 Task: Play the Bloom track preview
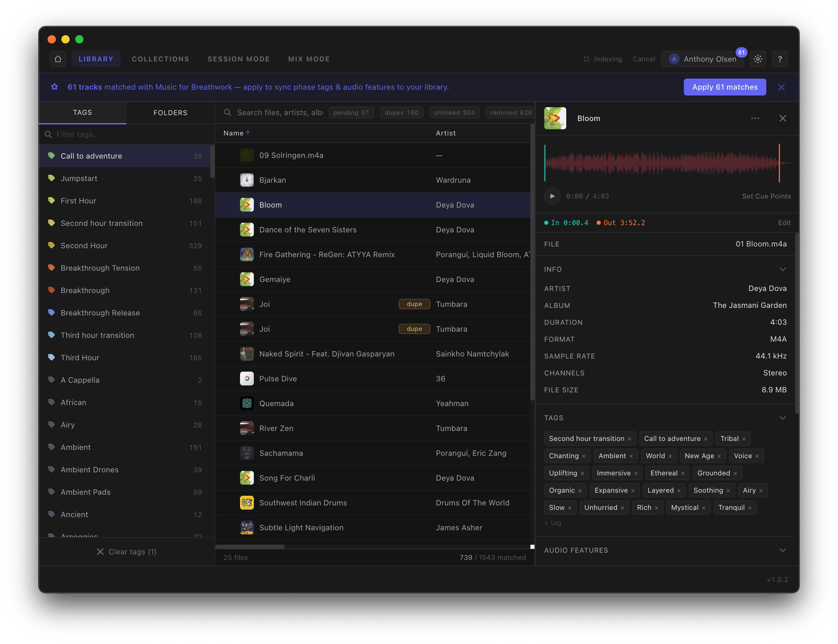(x=552, y=196)
